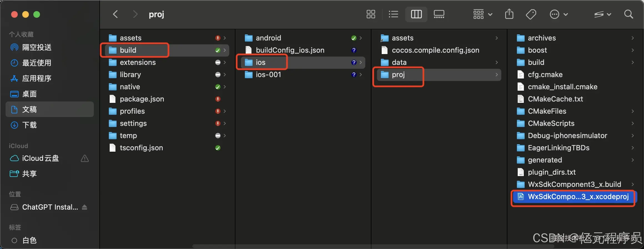Open AirDrop 隔空投送 in sidebar
Screen dimensions: 644x249
click(49, 47)
